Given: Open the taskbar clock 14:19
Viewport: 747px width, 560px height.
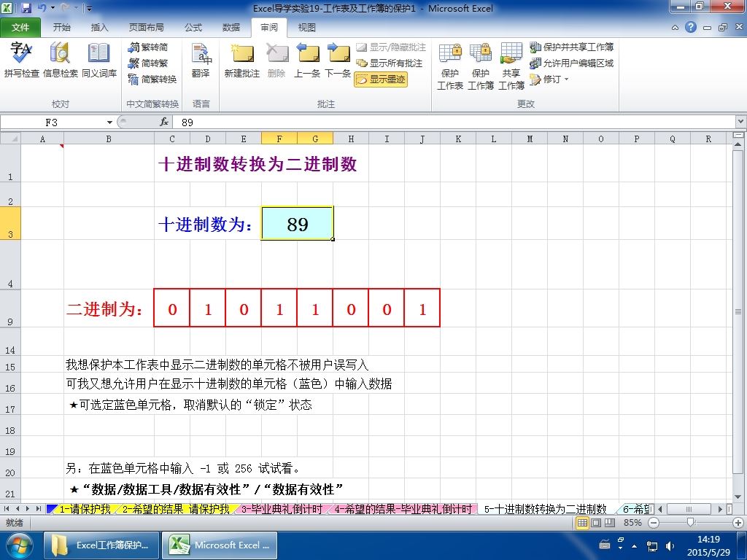Looking at the screenshot, I should [708, 545].
